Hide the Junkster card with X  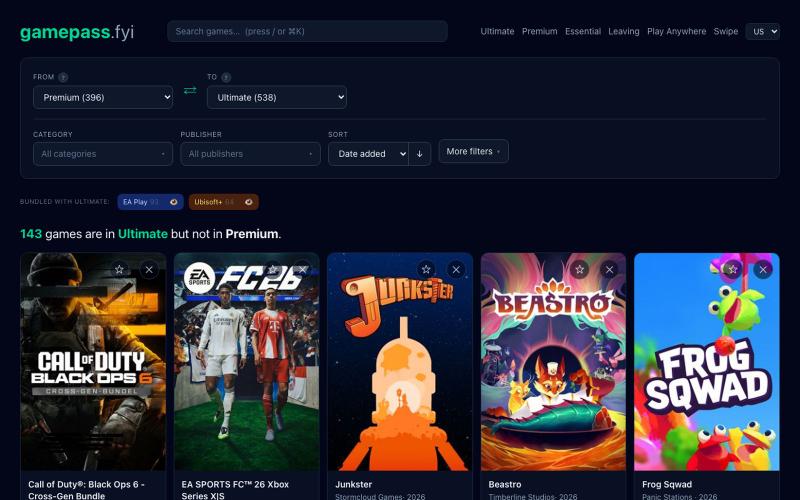[456, 269]
